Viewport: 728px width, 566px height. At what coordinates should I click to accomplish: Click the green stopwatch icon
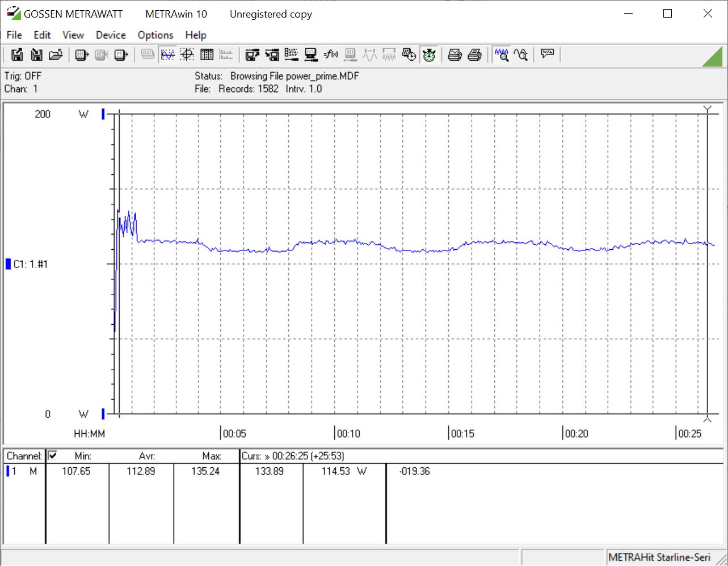[429, 54]
